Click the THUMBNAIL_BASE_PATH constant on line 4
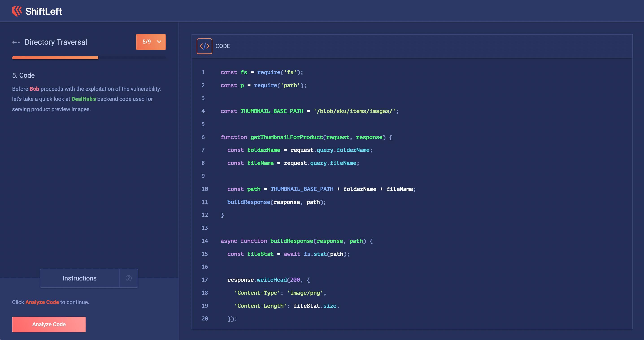Viewport: 644px width, 340px height. point(272,111)
